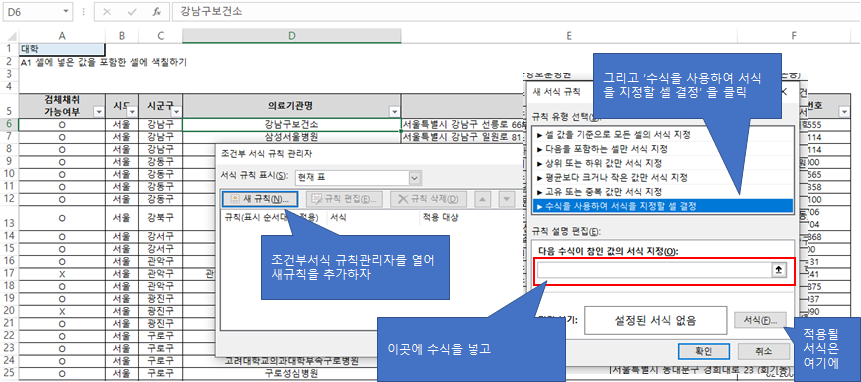Click the 새 규칙 button
The image size is (861, 382).
260,199
